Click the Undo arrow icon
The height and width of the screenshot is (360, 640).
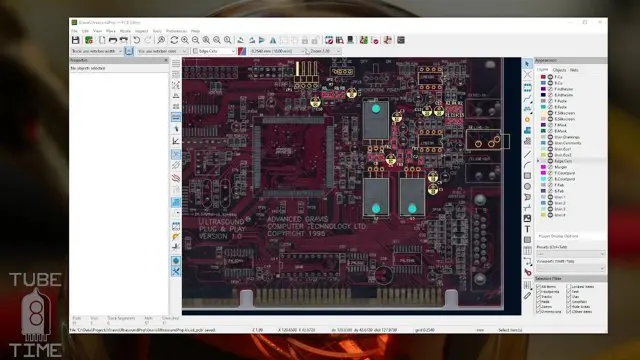(137, 40)
